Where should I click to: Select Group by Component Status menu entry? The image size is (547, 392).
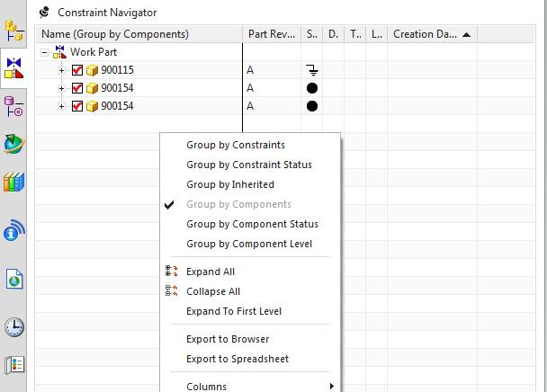coord(252,224)
